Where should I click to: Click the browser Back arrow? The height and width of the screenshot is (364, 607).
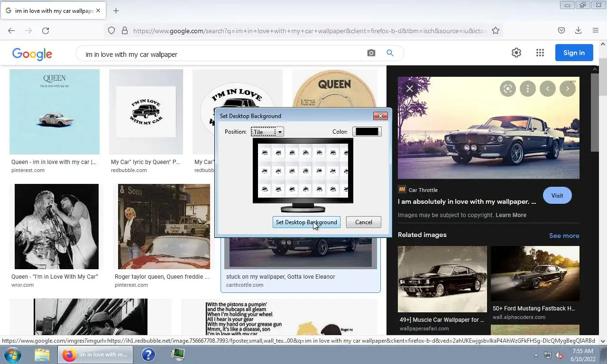pyautogui.click(x=11, y=31)
